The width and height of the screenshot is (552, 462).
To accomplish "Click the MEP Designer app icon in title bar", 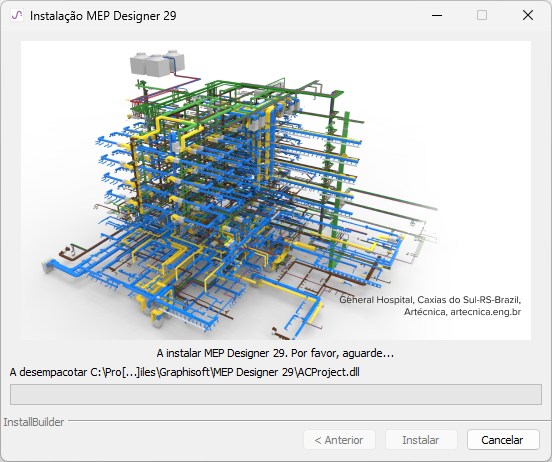I will click(x=17, y=15).
